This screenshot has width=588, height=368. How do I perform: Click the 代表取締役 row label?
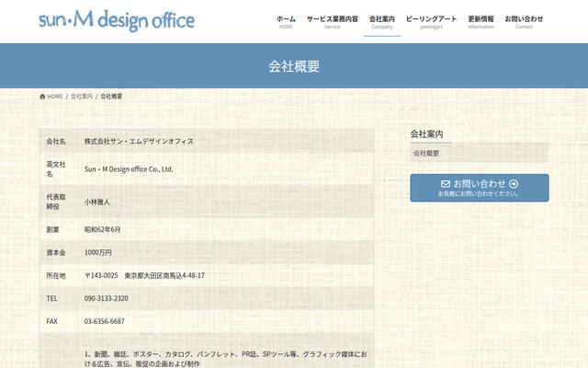56,201
